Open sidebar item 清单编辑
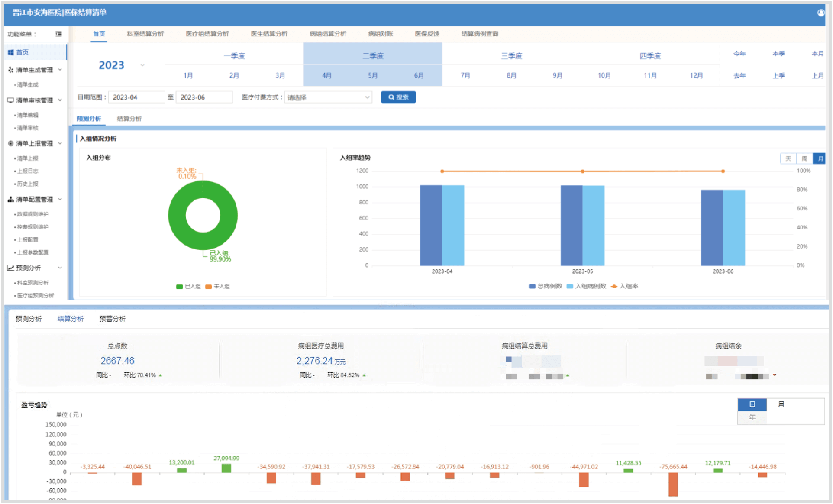Screen dimensions: 833x504 click(28, 115)
